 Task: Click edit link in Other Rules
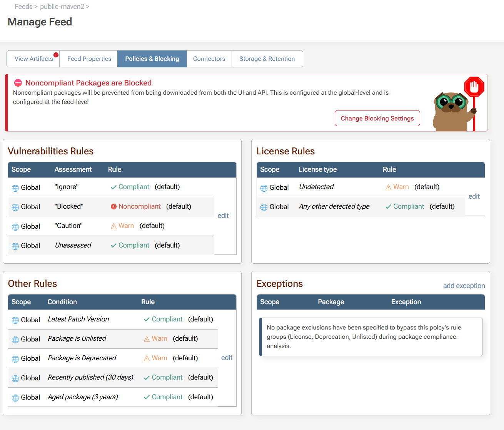point(227,358)
